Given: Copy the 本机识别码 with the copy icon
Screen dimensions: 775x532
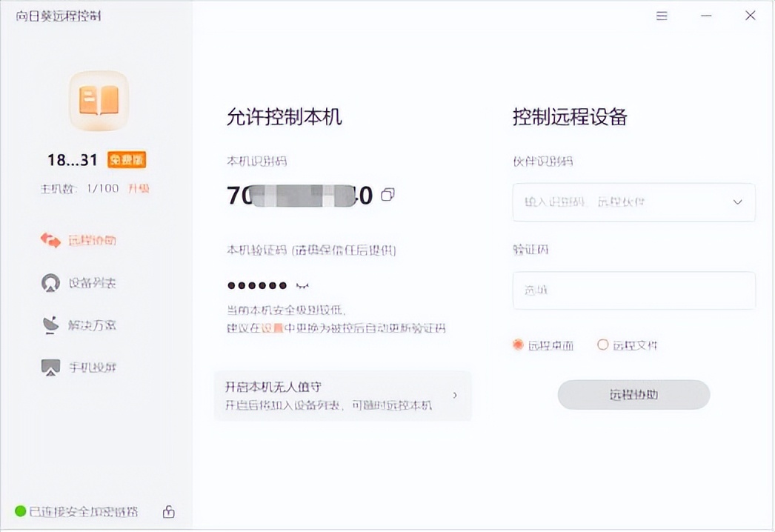Looking at the screenshot, I should coord(387,195).
